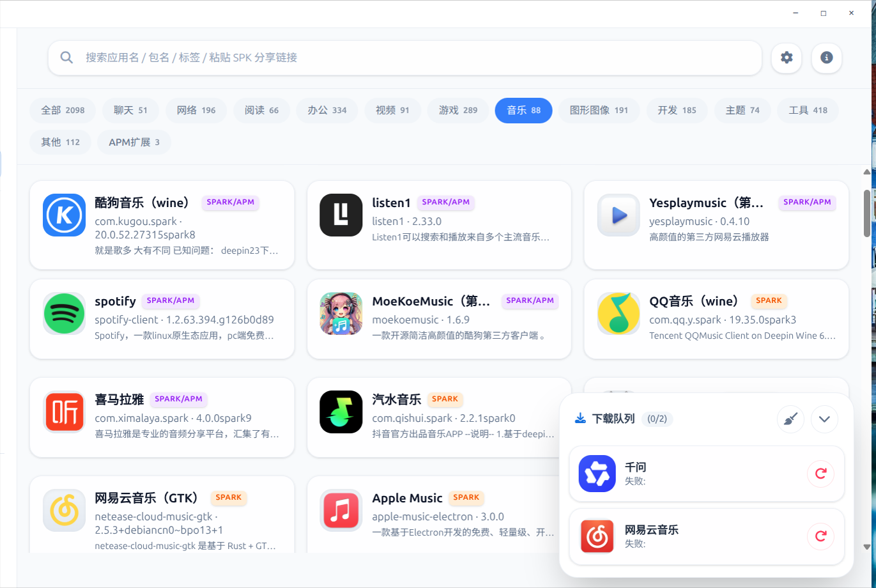Viewport: 876px width, 588px height.
Task: Click the 酷狗音乐 app icon
Action: (65, 215)
